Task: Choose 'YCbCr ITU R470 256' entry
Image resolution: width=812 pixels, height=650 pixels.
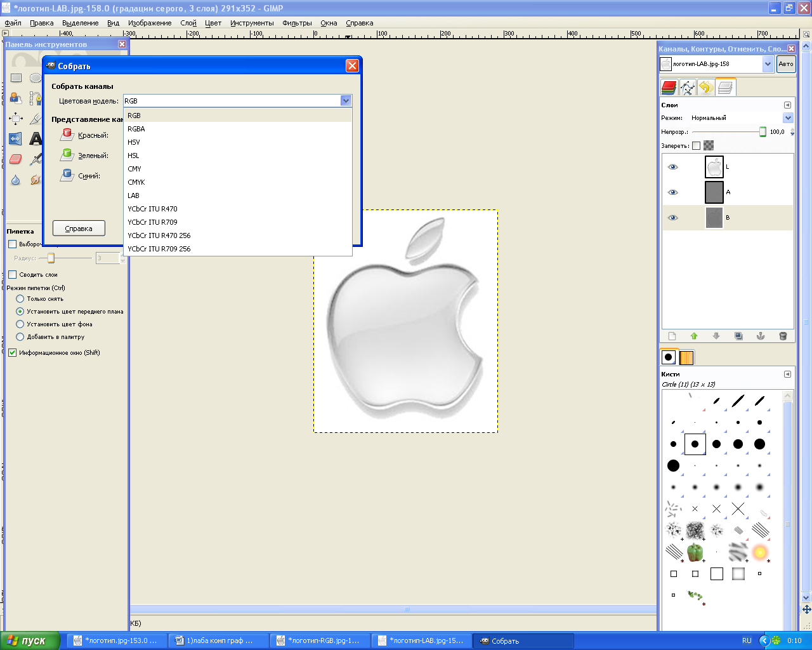Action: pyautogui.click(x=238, y=235)
